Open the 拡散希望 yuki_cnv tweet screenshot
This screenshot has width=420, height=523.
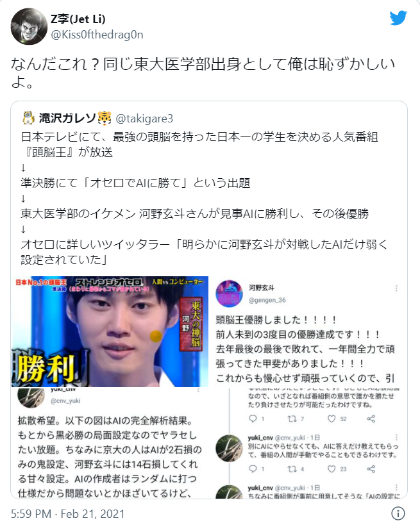110,444
